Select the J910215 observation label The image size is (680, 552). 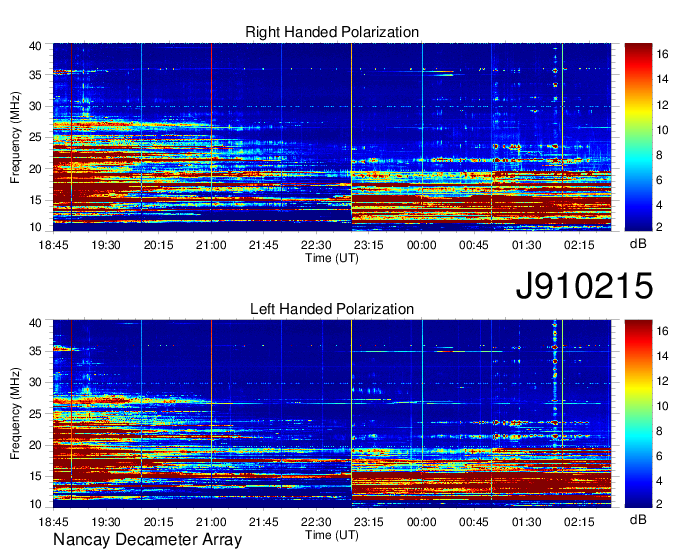584,286
